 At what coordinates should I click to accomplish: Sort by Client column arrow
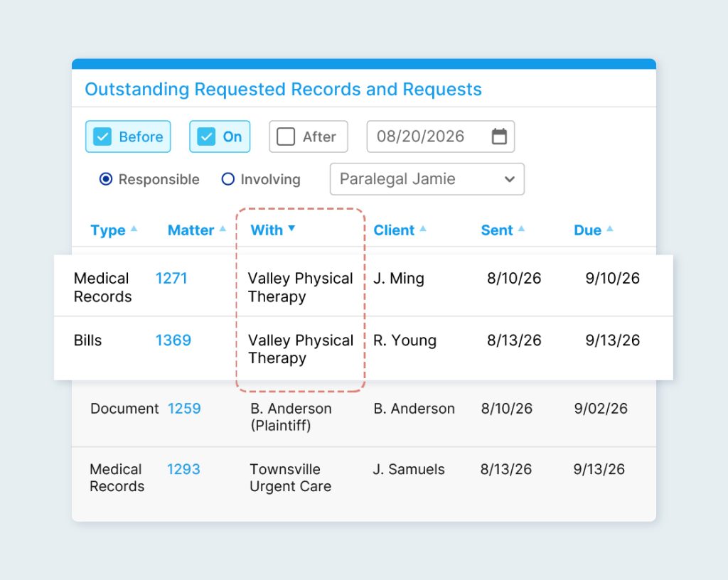pos(423,229)
